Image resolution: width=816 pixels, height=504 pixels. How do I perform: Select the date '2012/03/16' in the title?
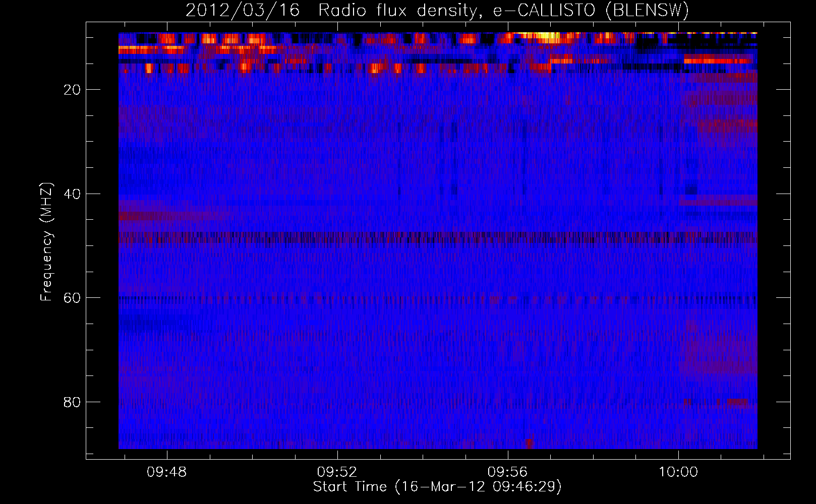pos(243,10)
